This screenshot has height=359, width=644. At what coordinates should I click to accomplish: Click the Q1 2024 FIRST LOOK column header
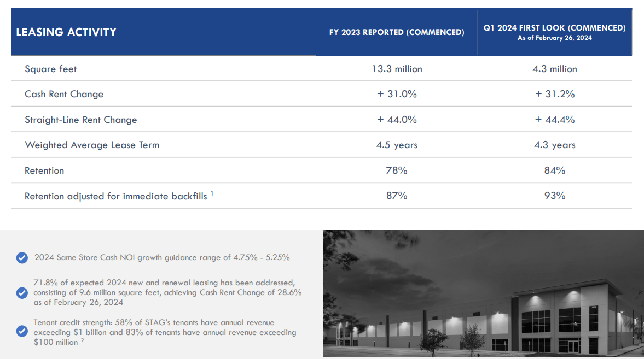554,27
